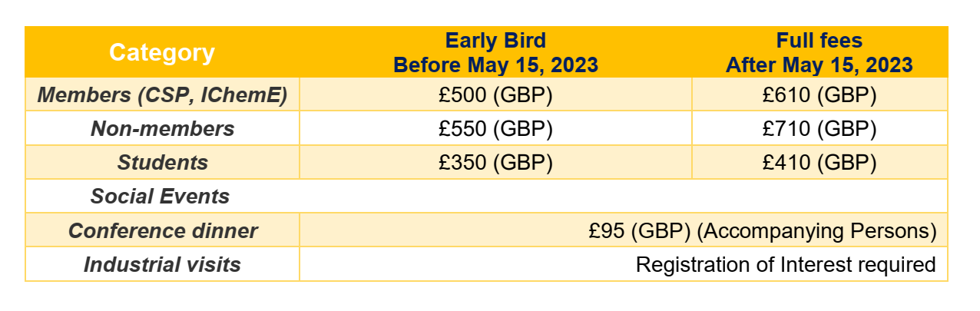Click the £410 (GBP) student fee

[819, 163]
